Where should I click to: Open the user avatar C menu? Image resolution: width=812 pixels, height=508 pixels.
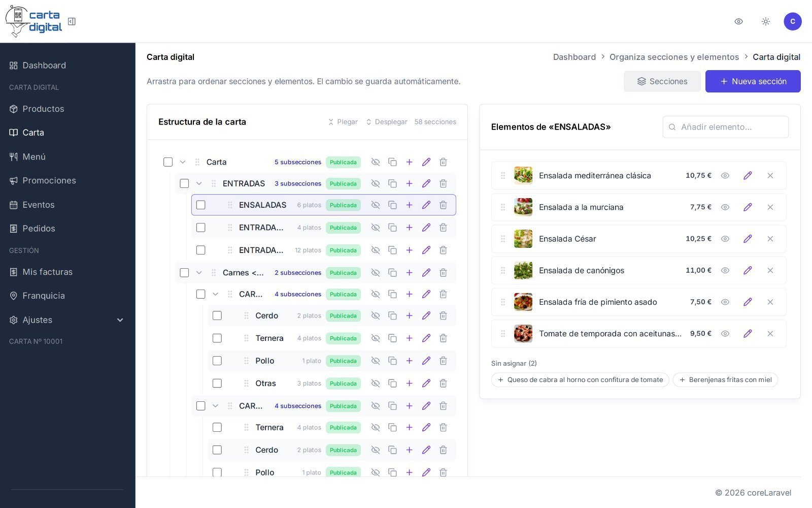pos(793,21)
